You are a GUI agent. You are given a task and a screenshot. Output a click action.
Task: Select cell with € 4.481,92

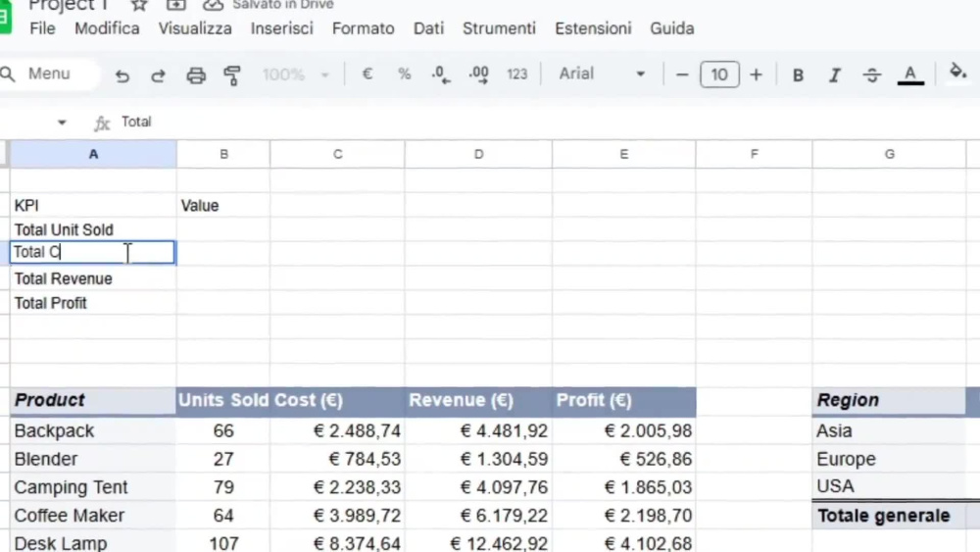[479, 430]
